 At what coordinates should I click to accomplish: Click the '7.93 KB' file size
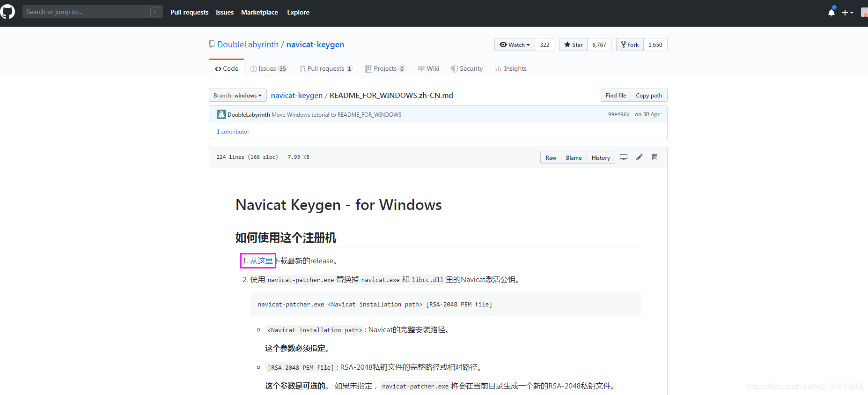(x=298, y=157)
